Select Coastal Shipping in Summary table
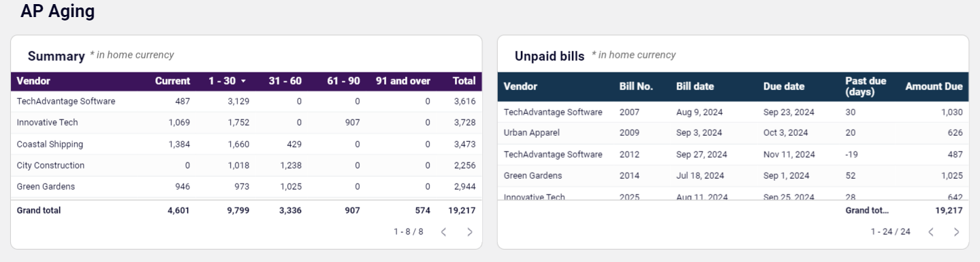Screen dimensions: 980x262 point(50,145)
